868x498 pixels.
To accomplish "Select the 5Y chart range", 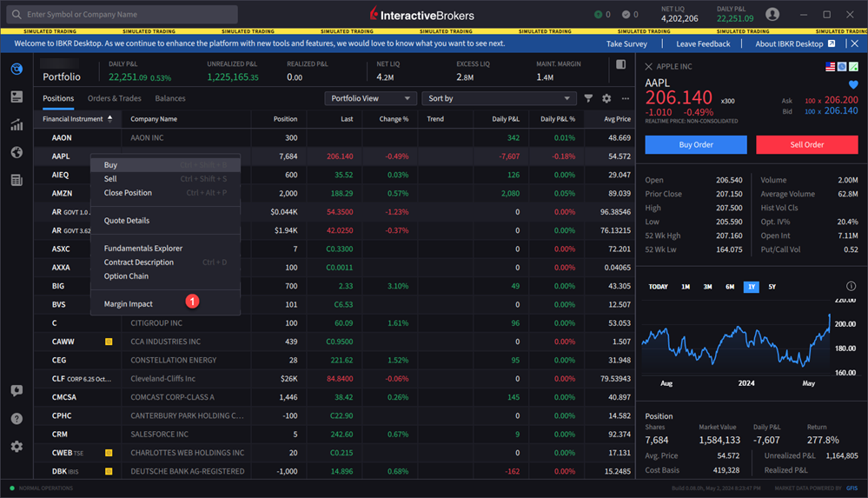I will [x=772, y=287].
